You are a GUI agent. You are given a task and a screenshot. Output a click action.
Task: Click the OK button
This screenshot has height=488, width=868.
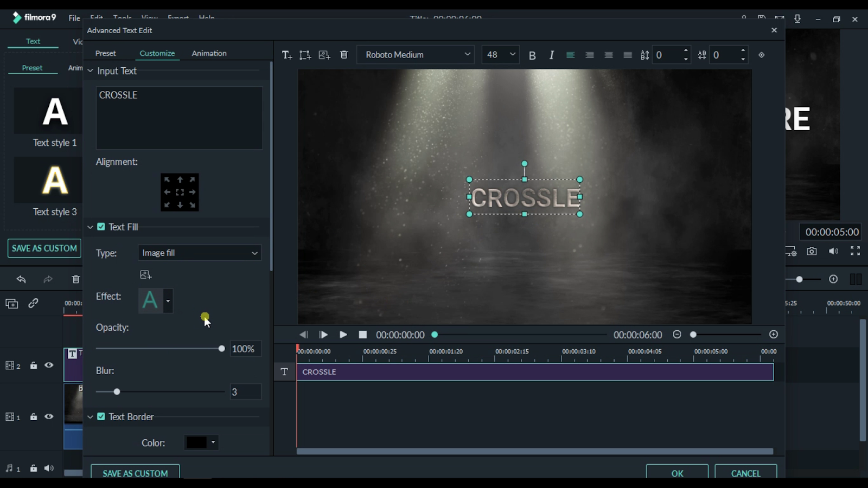tap(676, 473)
